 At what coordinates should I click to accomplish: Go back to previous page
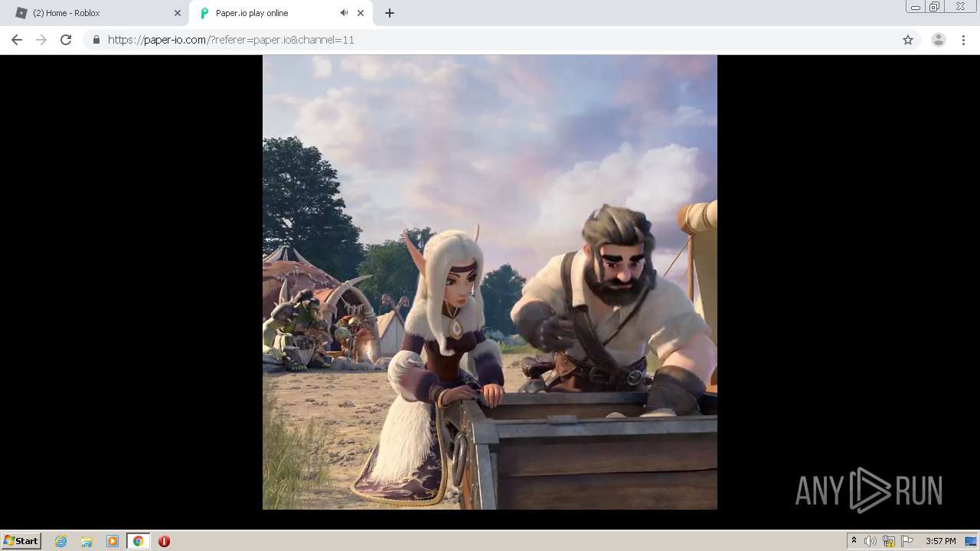coord(17,40)
